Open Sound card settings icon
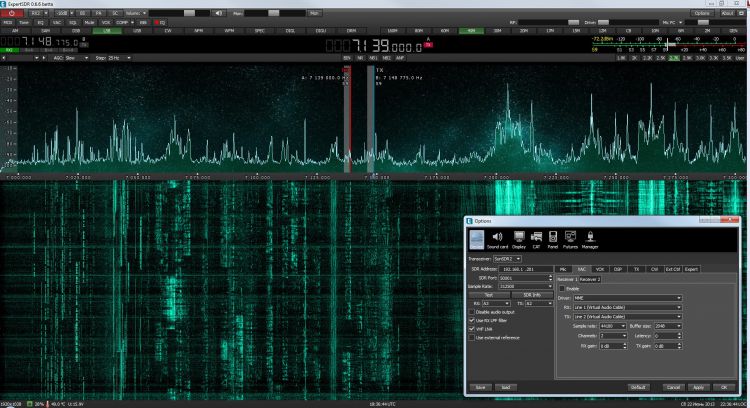 click(x=497, y=240)
